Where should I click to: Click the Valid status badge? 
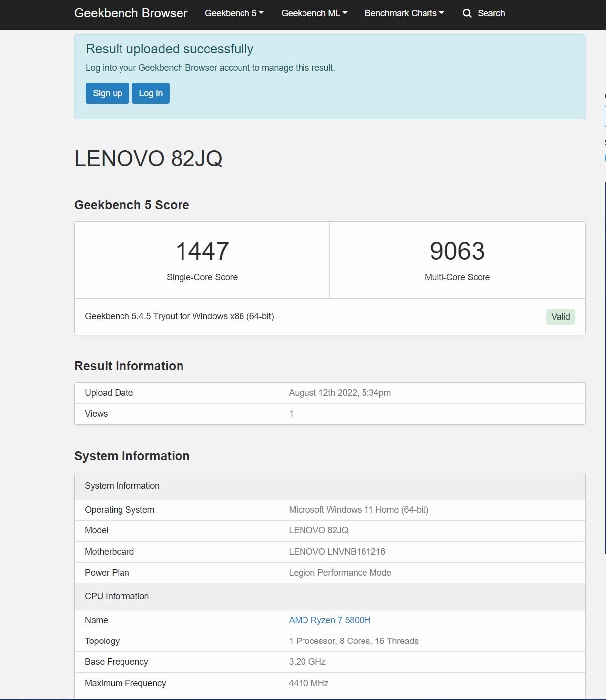tap(561, 317)
